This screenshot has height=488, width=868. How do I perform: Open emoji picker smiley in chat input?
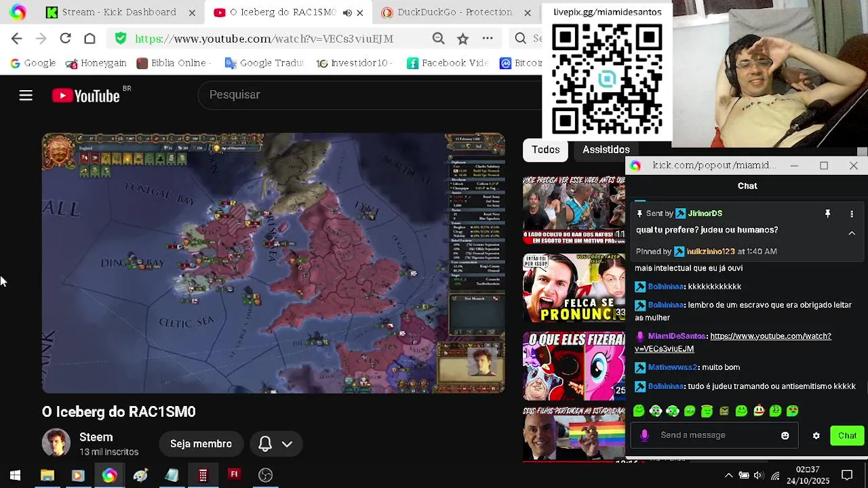coord(785,436)
